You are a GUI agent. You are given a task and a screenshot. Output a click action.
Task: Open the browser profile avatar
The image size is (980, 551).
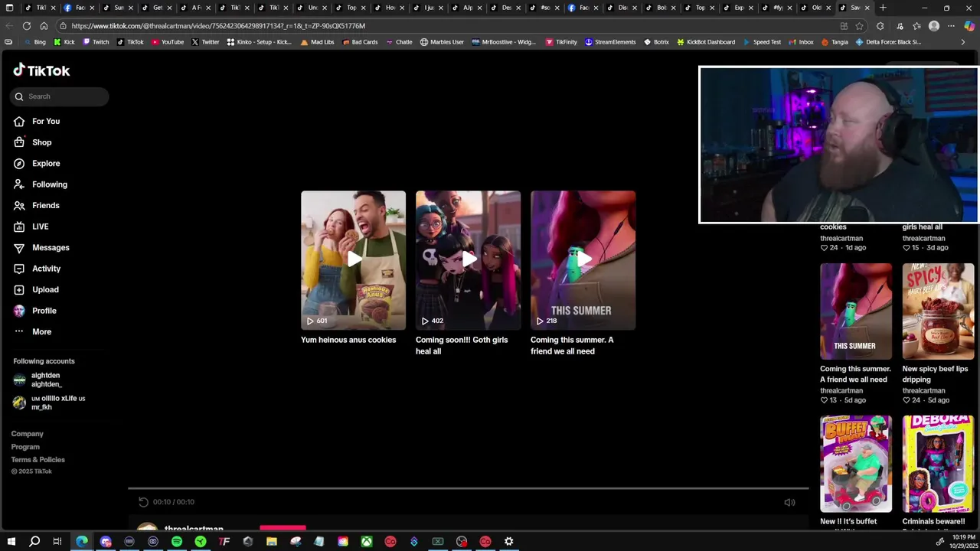(934, 26)
